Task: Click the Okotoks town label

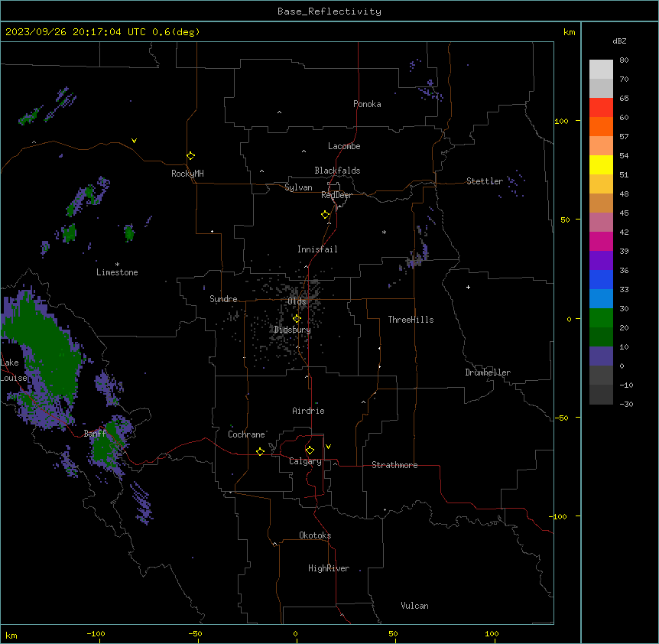Action: pos(315,535)
